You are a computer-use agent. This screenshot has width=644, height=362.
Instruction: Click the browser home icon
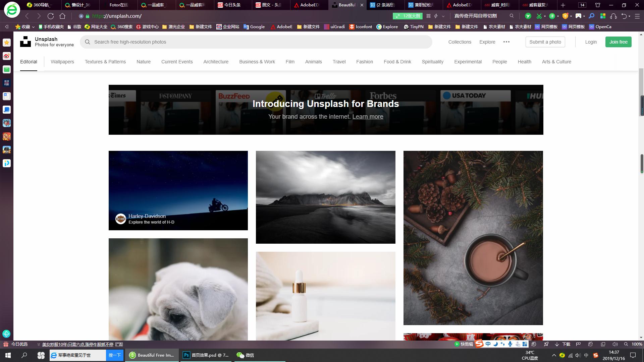point(62,16)
